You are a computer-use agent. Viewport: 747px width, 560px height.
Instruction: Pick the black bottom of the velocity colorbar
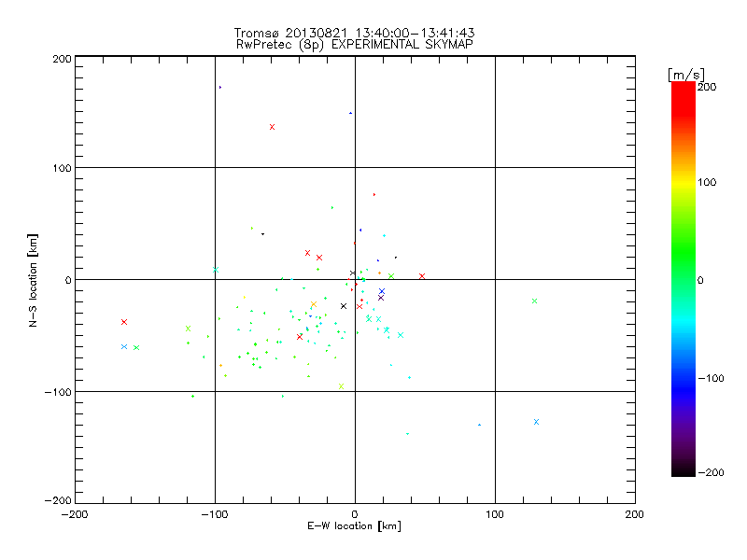coord(684,469)
